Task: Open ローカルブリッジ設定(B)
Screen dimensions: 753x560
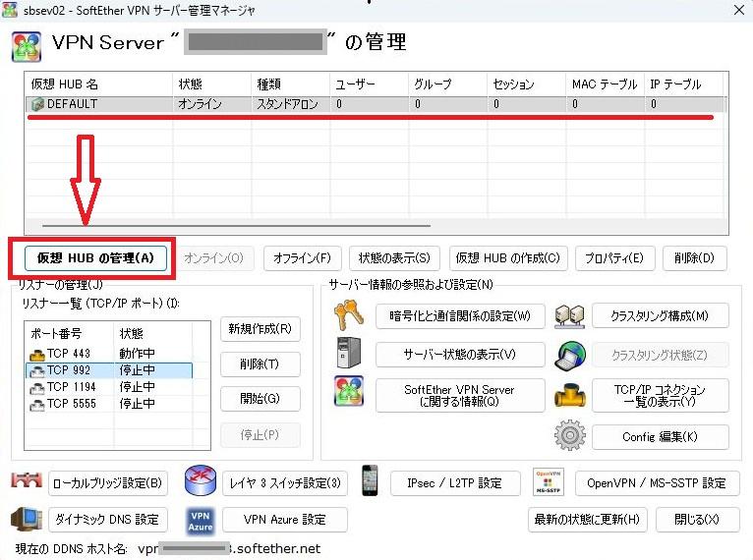Action: coord(108,482)
